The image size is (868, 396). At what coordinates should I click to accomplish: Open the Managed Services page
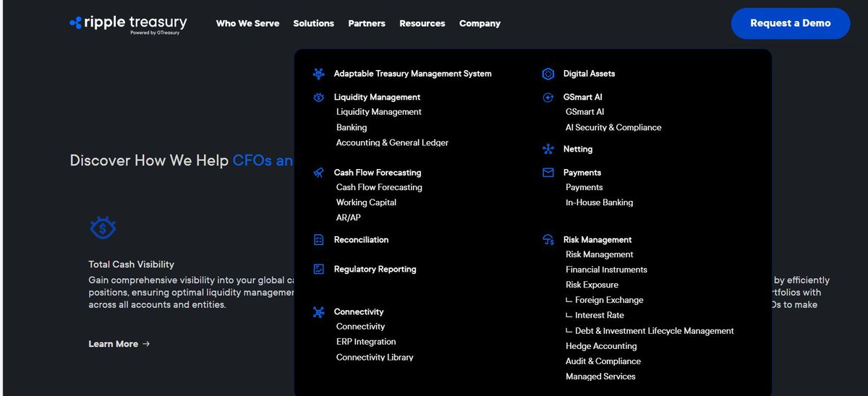coord(600,376)
